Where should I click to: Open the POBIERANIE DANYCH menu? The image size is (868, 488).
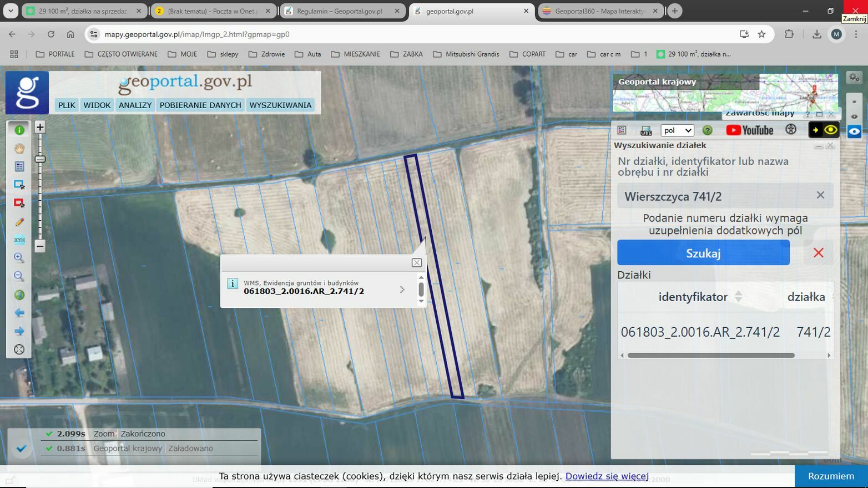click(200, 105)
